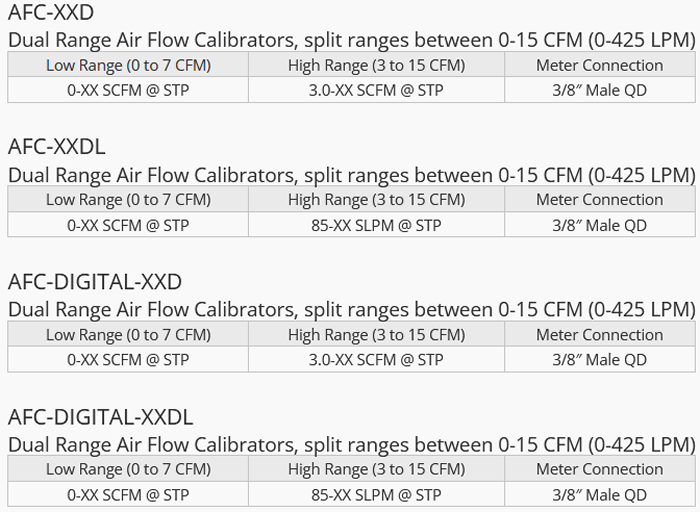The image size is (700, 512).
Task: Click the description line under AFC-DIGITAL-XXDL
Action: tap(351, 444)
